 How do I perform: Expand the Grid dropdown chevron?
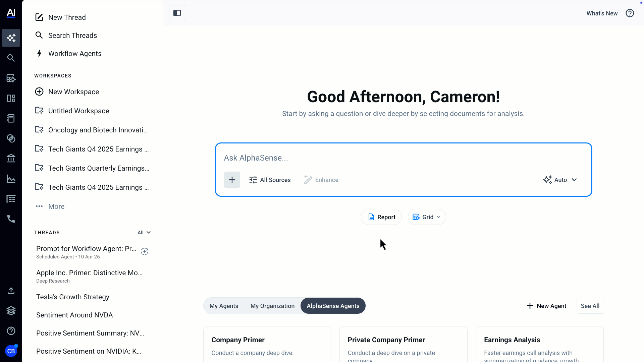coord(439,217)
